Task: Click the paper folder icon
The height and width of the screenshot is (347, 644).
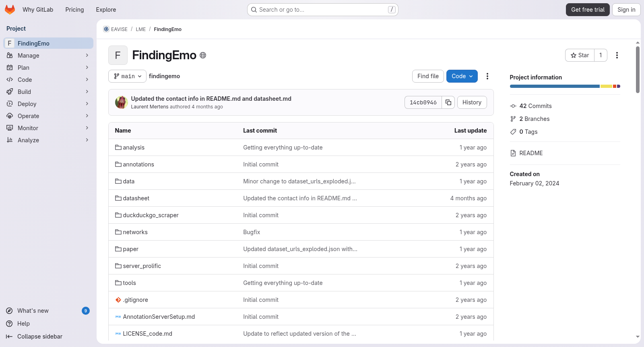Action: pos(118,249)
